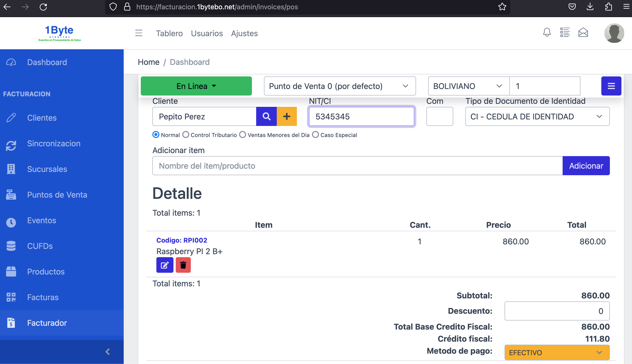The height and width of the screenshot is (364, 632).
Task: Click the client search magnifier icon
Action: 266,116
